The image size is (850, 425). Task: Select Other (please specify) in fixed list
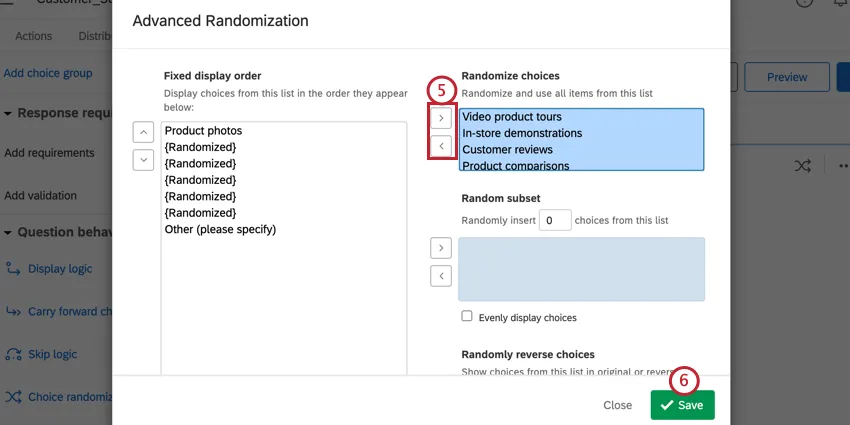(x=220, y=229)
